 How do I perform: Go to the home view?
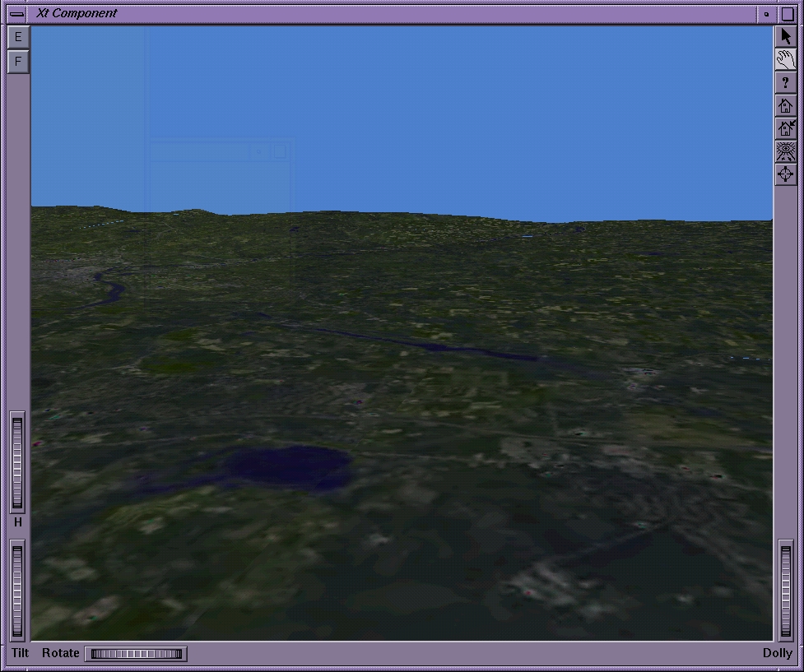click(x=785, y=106)
